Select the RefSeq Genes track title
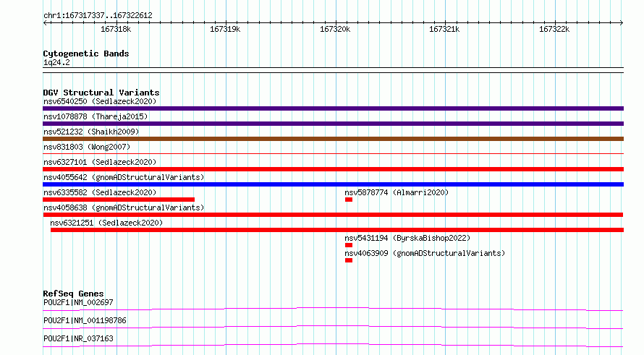Screen dimensions: 644x355 click(x=73, y=294)
